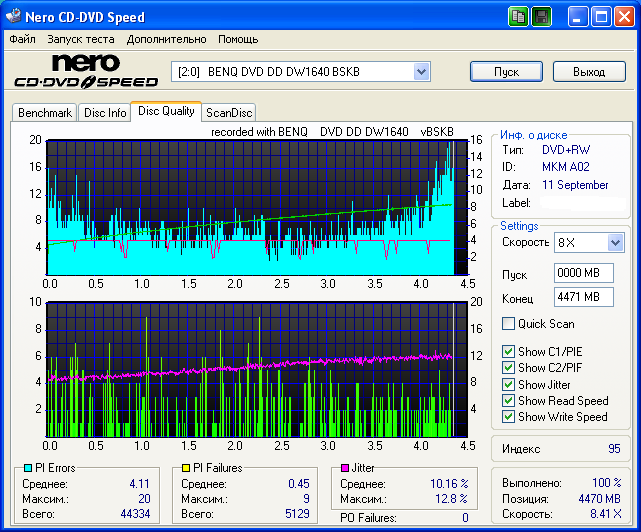Open the Запуск теста menu
The image size is (641, 532).
pyautogui.click(x=80, y=39)
